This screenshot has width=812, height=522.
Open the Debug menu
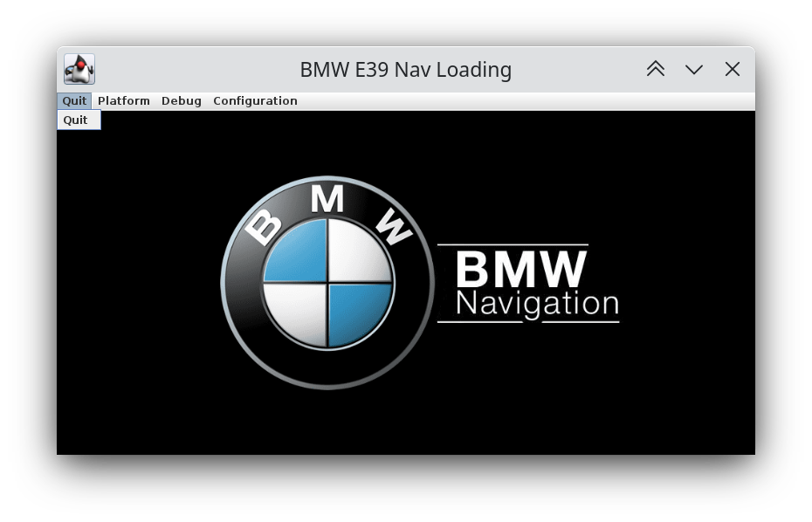pyautogui.click(x=182, y=101)
